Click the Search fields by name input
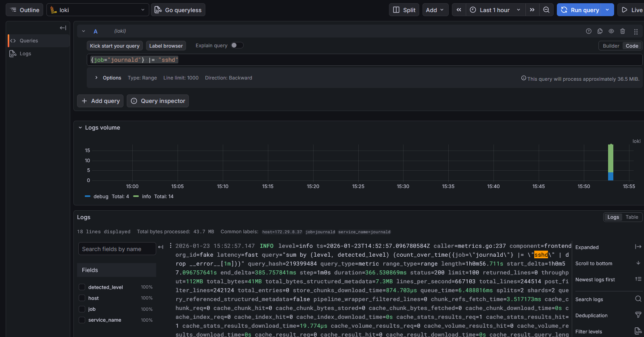 click(x=117, y=249)
